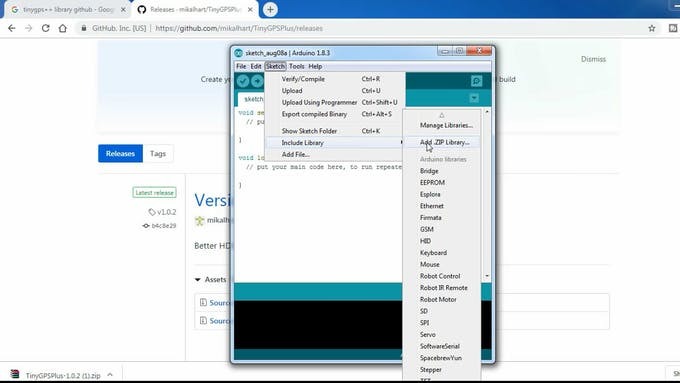Open the Arduino Edit menu
The height and width of the screenshot is (383, 680).
[256, 66]
